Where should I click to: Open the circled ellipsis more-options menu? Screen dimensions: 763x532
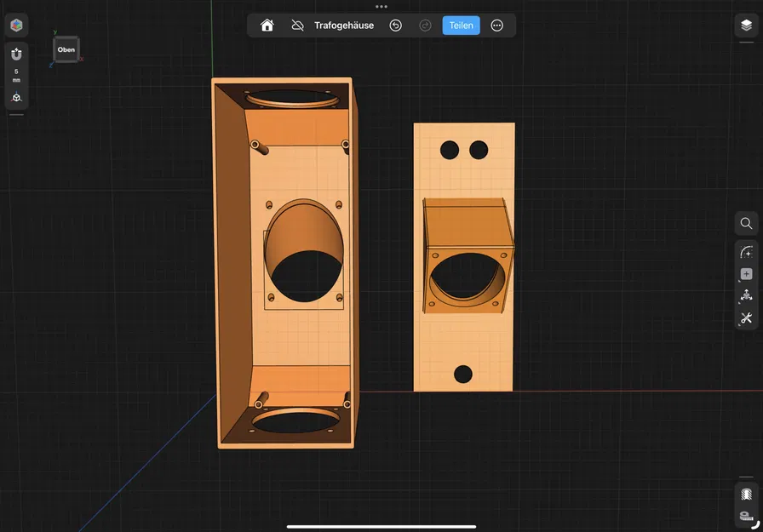[x=496, y=26]
